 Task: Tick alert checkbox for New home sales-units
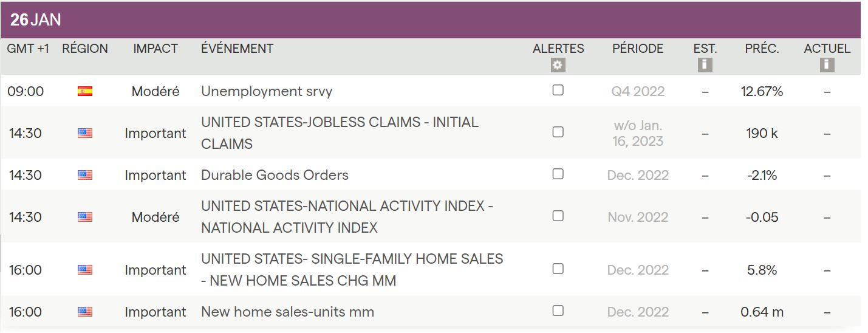click(558, 311)
